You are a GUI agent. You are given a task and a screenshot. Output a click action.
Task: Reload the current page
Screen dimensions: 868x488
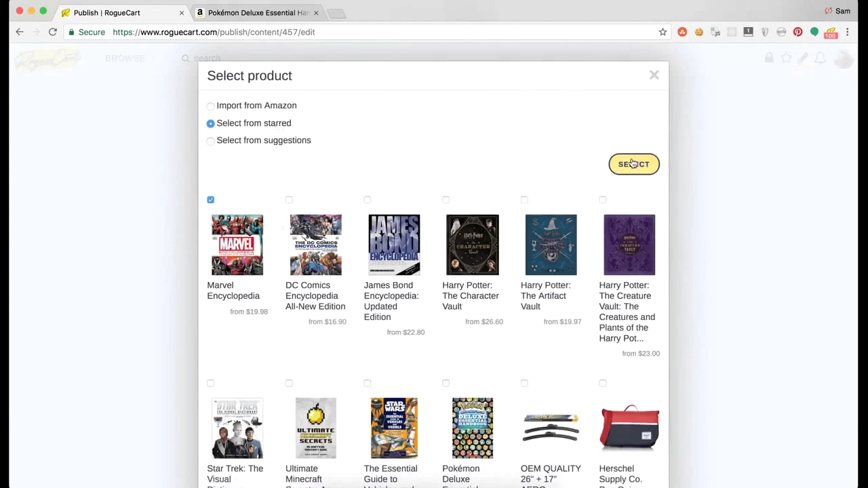pyautogui.click(x=52, y=32)
